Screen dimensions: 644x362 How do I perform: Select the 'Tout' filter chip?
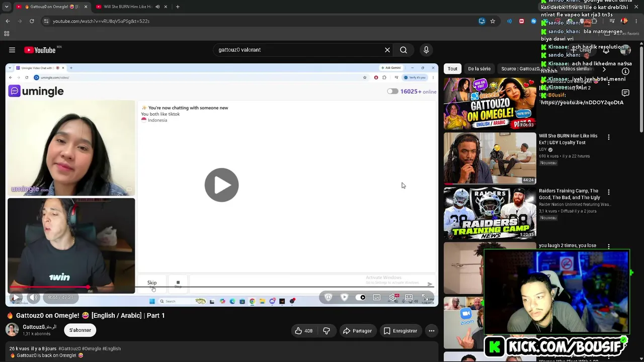coord(453,69)
